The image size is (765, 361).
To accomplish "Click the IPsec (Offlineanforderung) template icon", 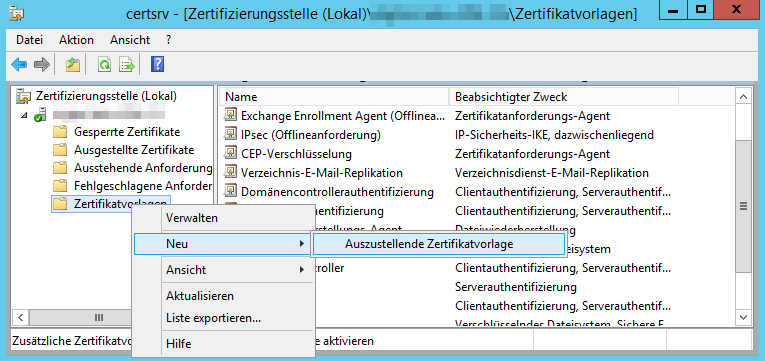I will (230, 134).
